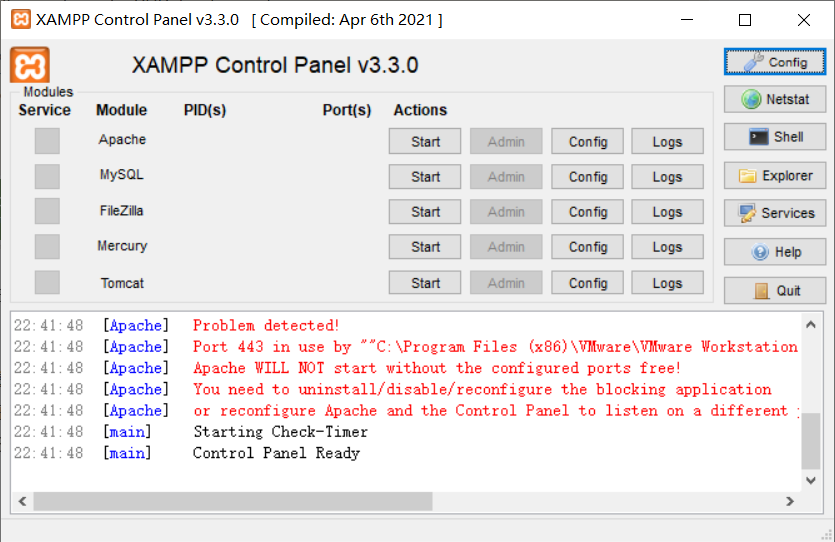This screenshot has height=542, width=835.
Task: Click the Tomcat Admin button
Action: click(x=506, y=283)
